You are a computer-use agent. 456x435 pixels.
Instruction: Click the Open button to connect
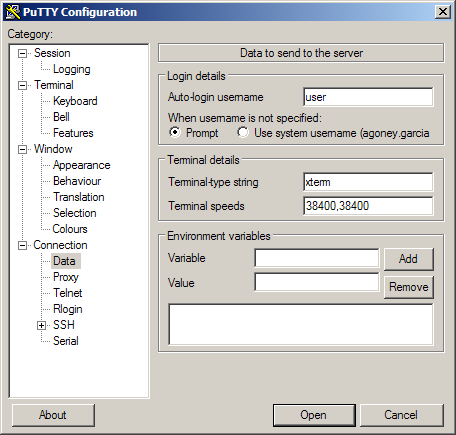click(314, 415)
